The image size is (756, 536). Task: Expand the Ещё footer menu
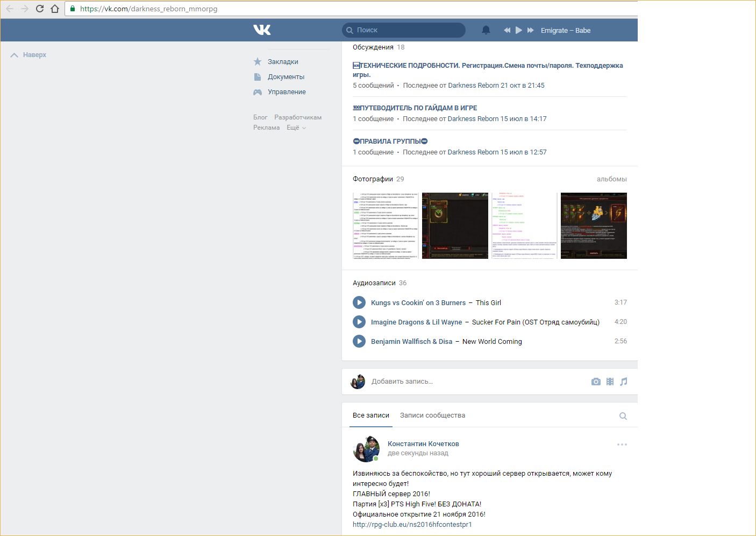[x=296, y=128]
